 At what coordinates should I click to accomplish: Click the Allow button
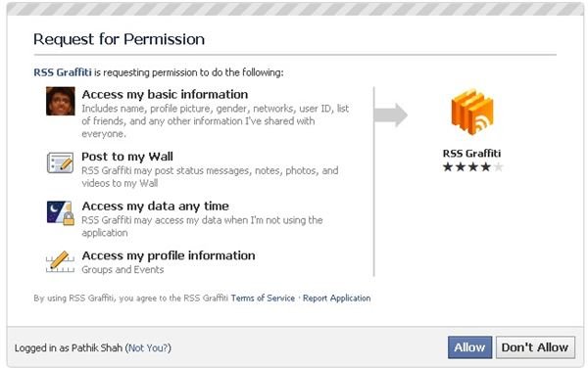[469, 347]
